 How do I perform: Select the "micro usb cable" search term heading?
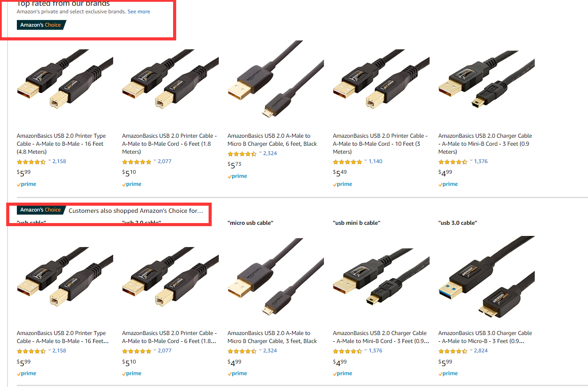tap(250, 223)
